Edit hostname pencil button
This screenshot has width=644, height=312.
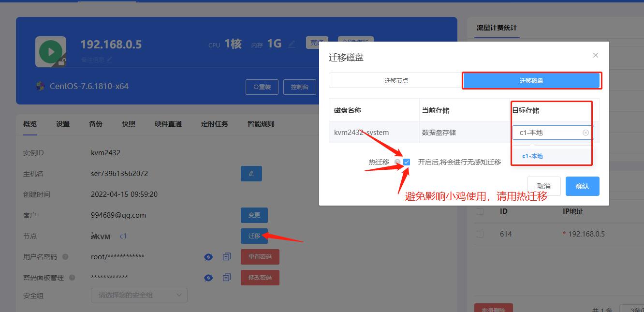(251, 174)
